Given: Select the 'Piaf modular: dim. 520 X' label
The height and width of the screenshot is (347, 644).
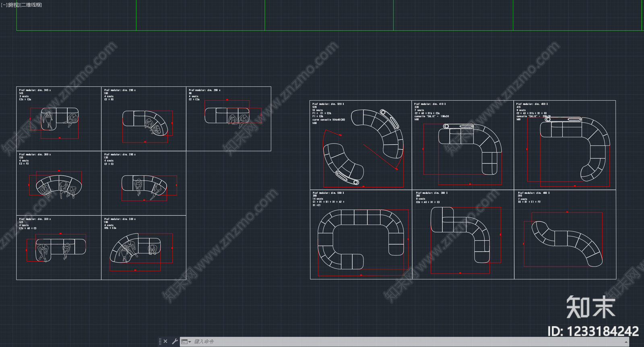Looking at the screenshot, I should click(x=328, y=104).
